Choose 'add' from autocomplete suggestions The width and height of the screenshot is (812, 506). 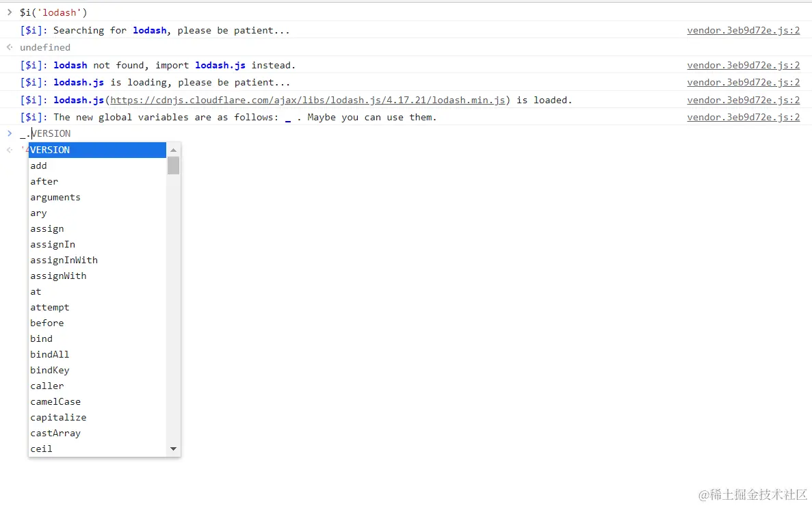[x=97, y=166]
